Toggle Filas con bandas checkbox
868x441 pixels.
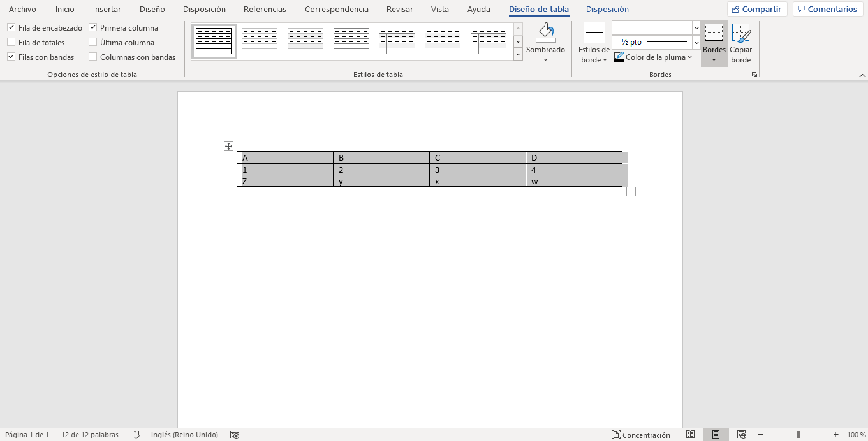(x=11, y=57)
